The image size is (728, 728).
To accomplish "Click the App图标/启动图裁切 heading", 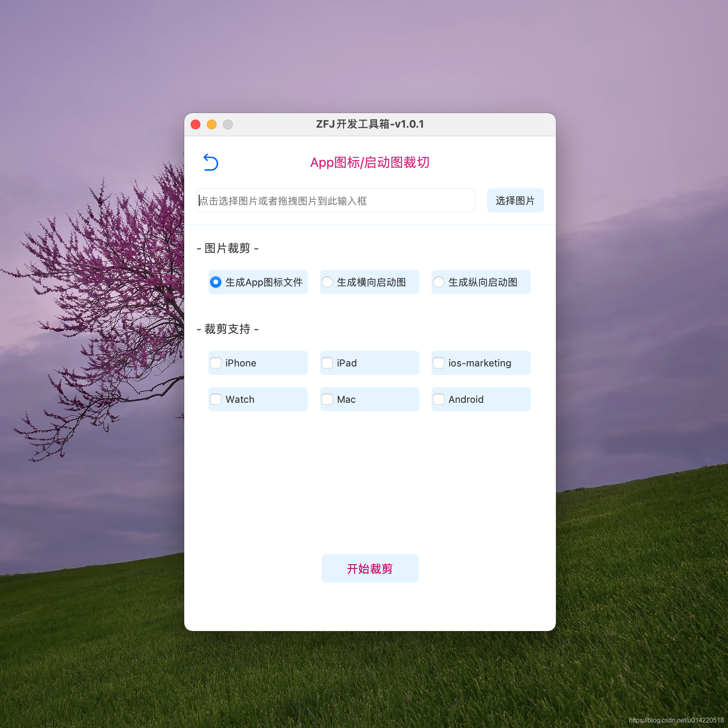I will (x=370, y=162).
